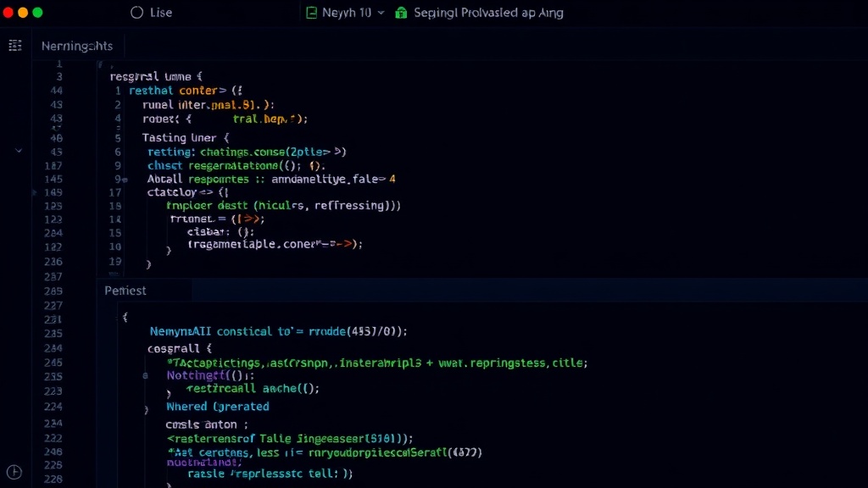This screenshot has width=868, height=488.
Task: Click the circle icon beside Lise
Action: [136, 13]
